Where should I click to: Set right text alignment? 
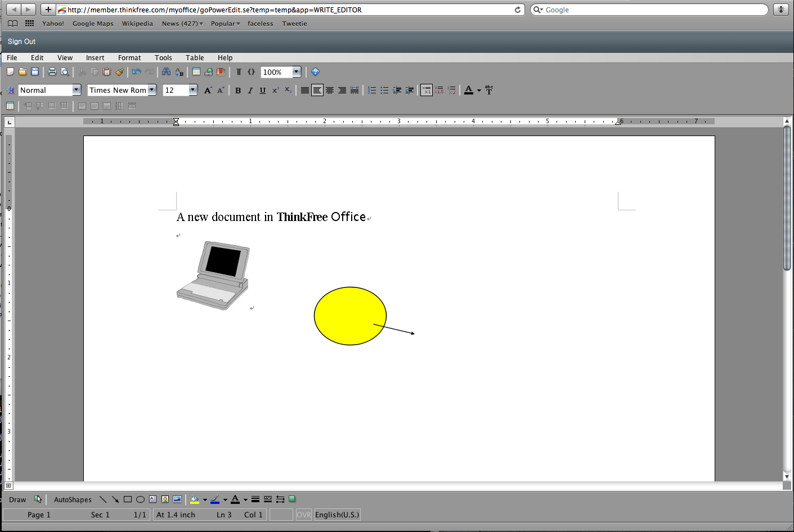pyautogui.click(x=342, y=90)
